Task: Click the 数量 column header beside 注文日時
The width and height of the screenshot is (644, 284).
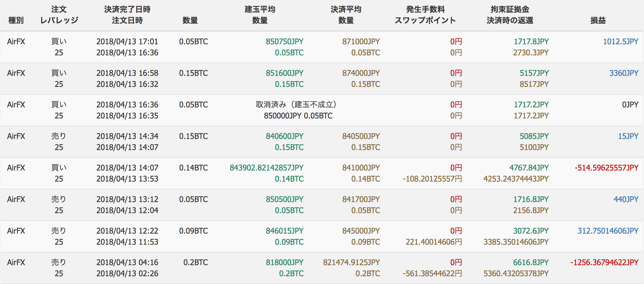Action: [x=190, y=20]
